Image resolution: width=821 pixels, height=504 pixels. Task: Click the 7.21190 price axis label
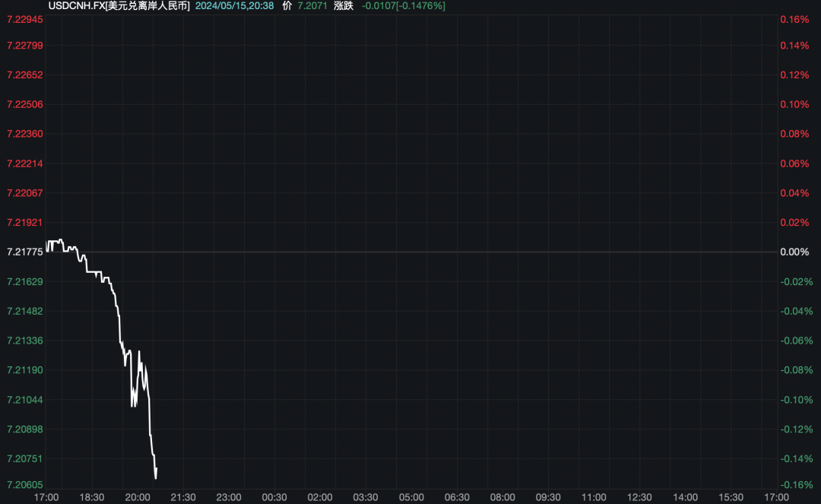pos(24,370)
